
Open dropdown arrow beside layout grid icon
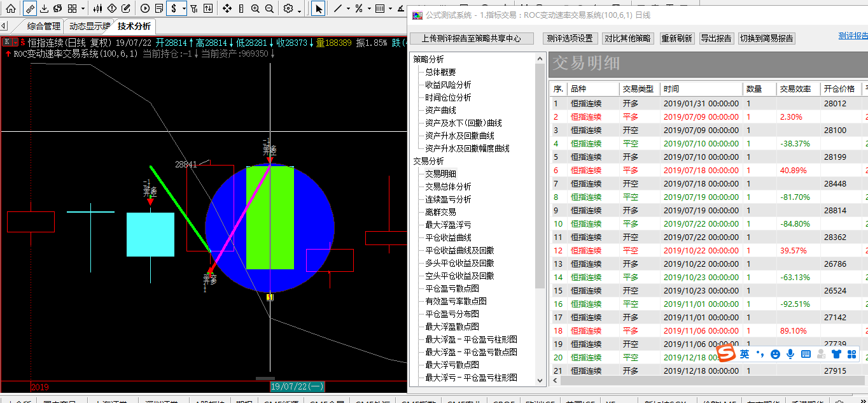tap(83, 8)
